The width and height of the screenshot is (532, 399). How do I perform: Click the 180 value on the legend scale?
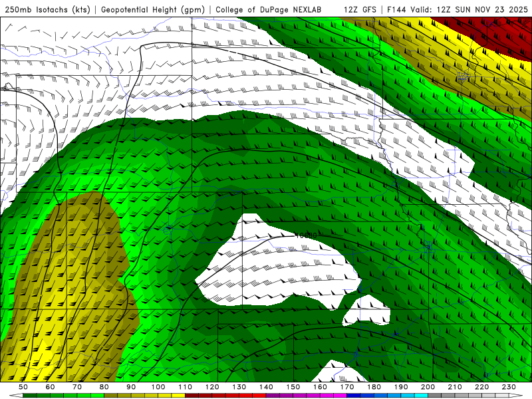374,387
